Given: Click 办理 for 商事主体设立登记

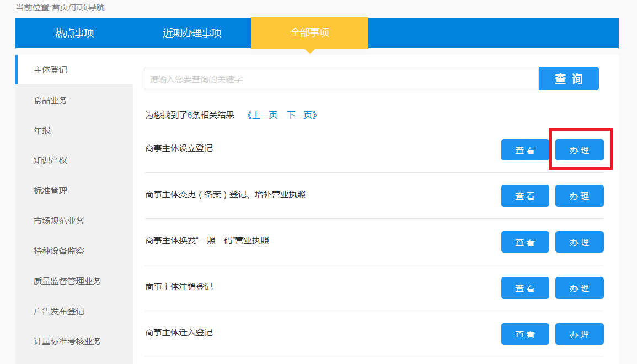Looking at the screenshot, I should coord(579,150).
